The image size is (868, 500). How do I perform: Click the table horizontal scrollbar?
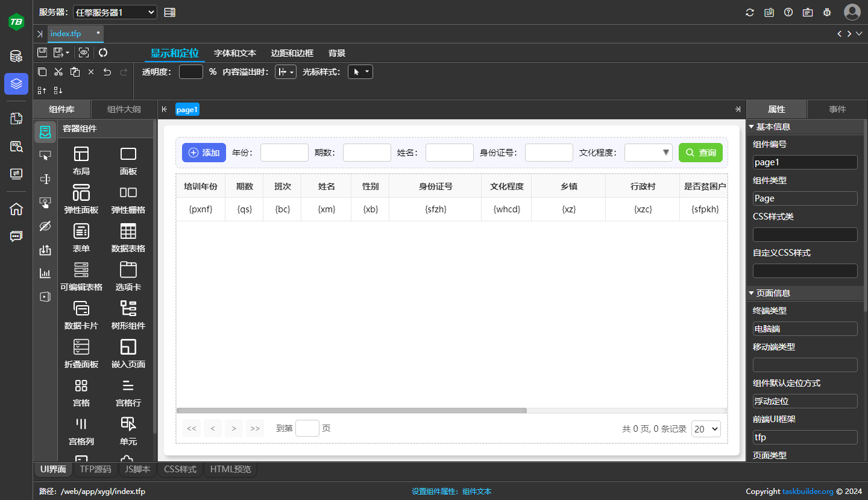point(351,410)
